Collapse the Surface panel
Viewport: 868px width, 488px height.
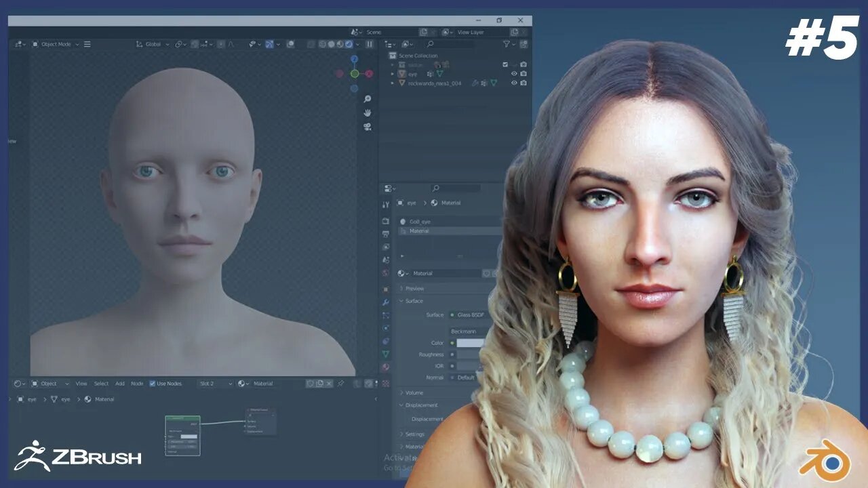(414, 301)
